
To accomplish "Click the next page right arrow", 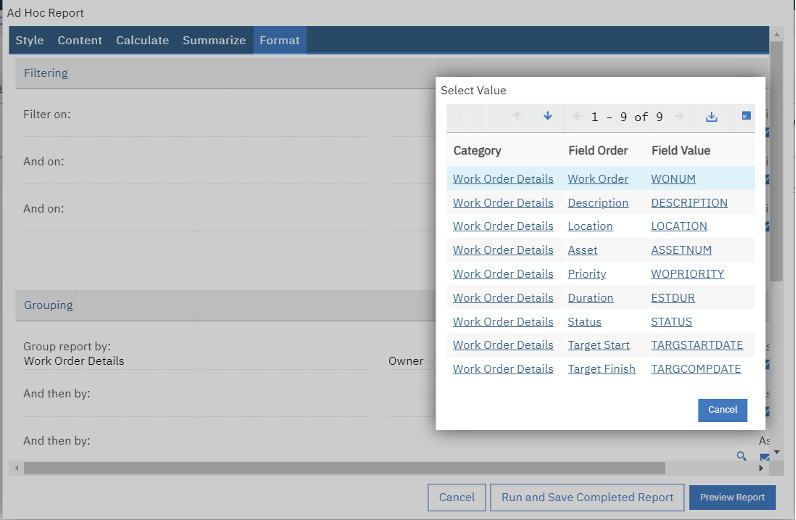I will coord(680,116).
